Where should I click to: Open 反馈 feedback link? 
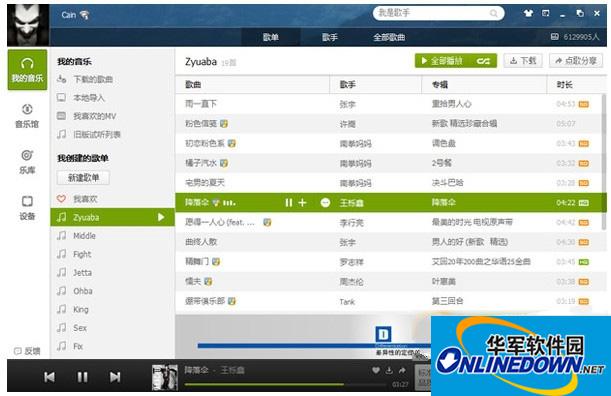(27, 351)
